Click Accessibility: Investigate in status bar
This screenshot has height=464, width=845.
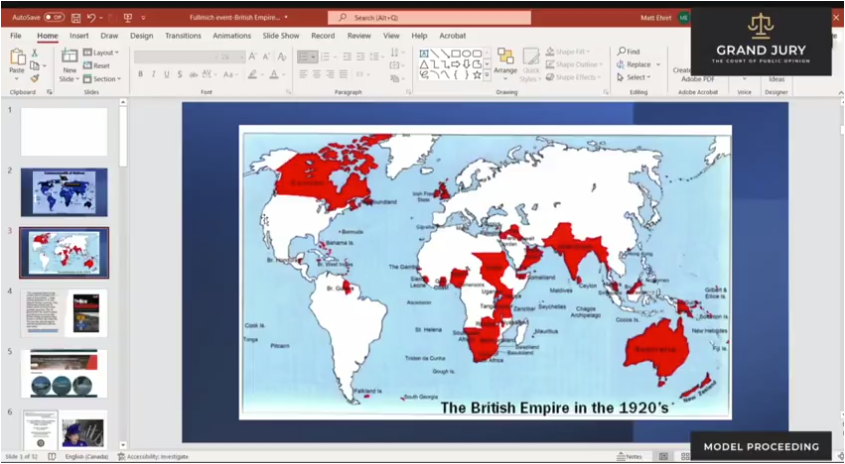pyautogui.click(x=153, y=456)
